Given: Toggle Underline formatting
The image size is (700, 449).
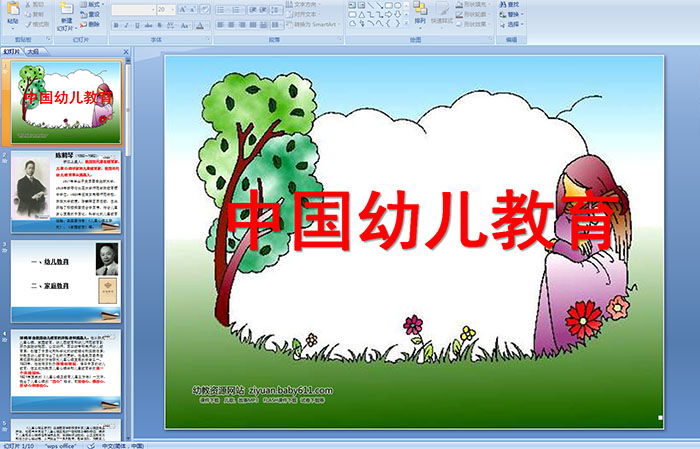Looking at the screenshot, I should click(x=137, y=25).
